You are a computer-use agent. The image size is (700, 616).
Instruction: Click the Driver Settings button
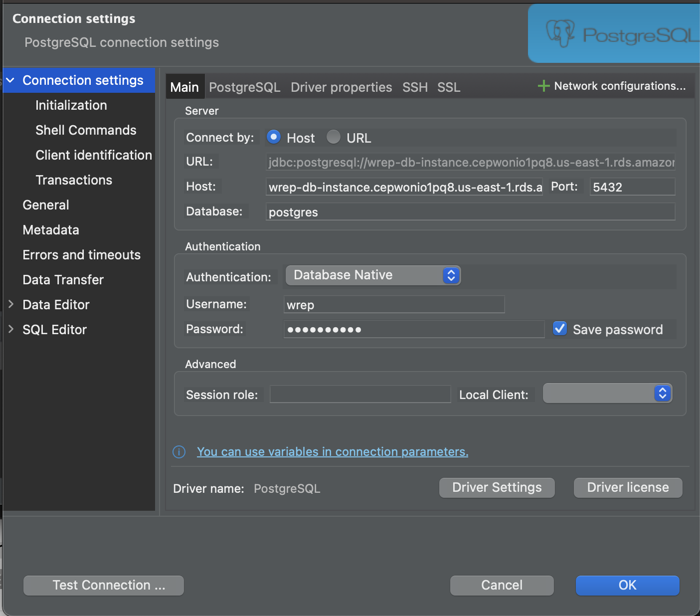(497, 487)
